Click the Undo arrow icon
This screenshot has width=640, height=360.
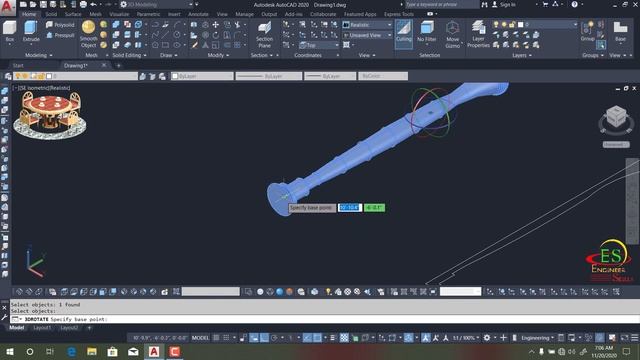click(x=93, y=4)
